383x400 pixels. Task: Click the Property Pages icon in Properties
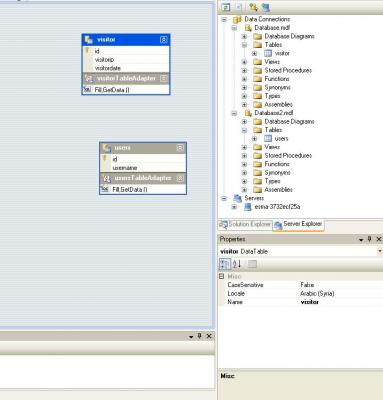click(x=252, y=264)
